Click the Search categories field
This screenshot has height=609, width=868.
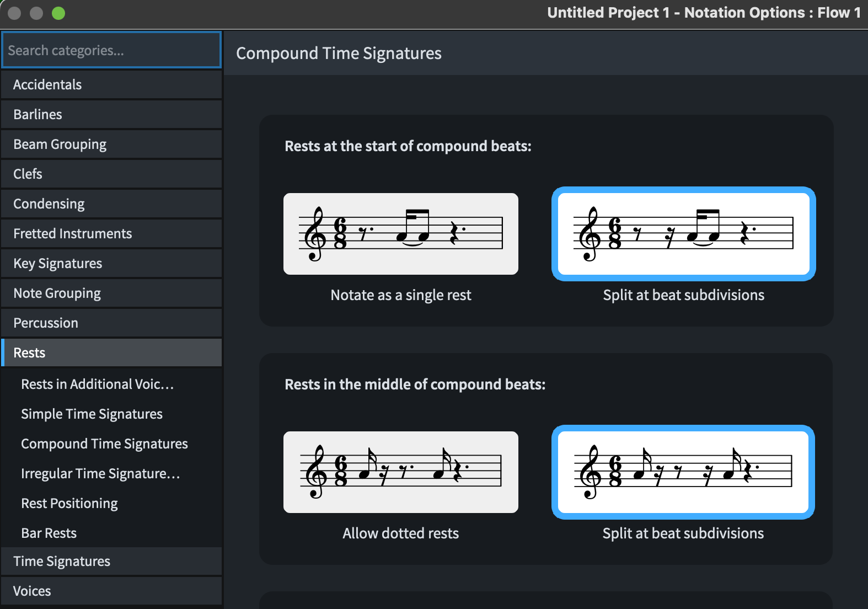point(111,50)
